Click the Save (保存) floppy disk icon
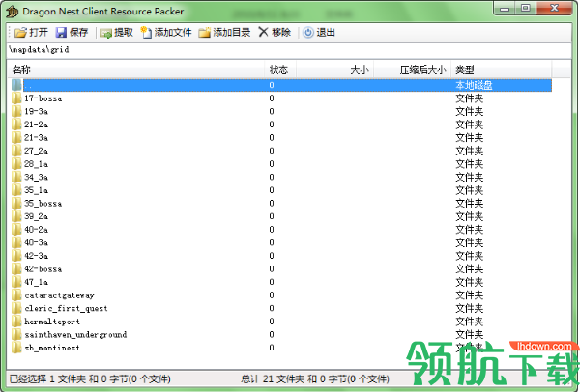The width and height of the screenshot is (580, 392). [61, 33]
